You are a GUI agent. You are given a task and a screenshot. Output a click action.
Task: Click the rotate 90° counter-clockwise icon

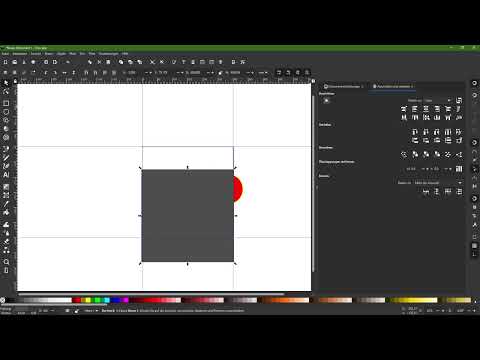pyautogui.click(x=46, y=72)
